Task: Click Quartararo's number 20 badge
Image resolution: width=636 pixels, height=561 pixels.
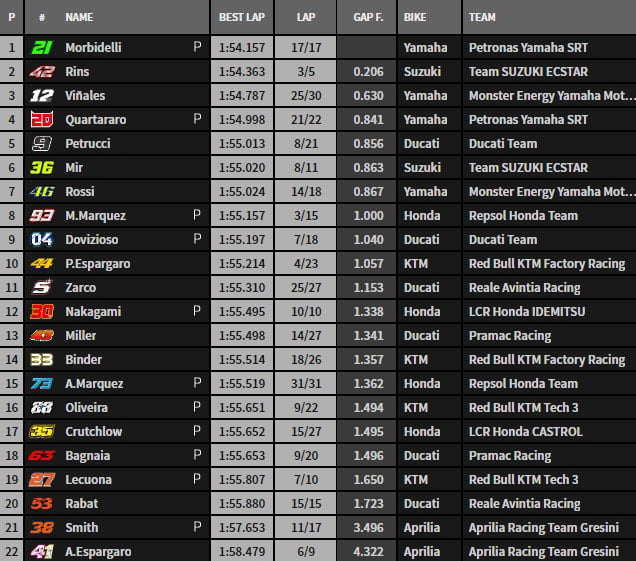Action: click(x=41, y=119)
